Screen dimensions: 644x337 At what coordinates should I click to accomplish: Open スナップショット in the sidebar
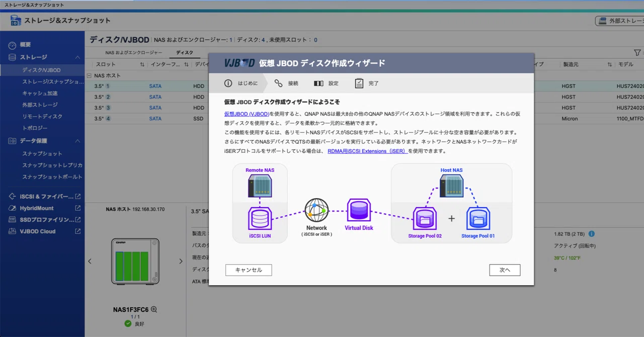click(x=42, y=153)
